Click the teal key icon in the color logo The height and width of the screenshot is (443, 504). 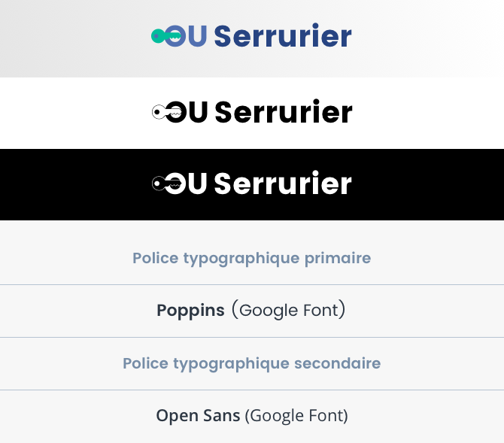click(x=165, y=36)
